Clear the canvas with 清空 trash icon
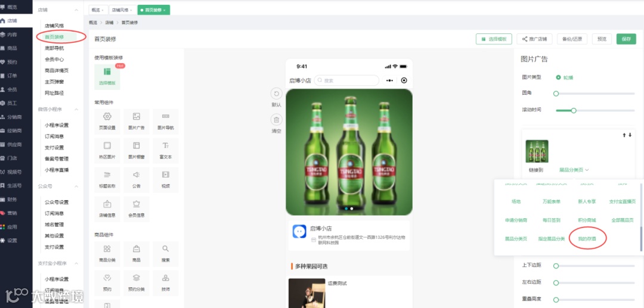This screenshot has width=644, height=308. click(x=277, y=120)
